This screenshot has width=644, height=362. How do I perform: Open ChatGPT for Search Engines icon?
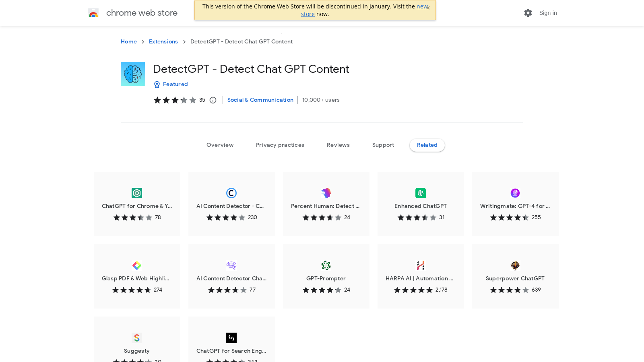pos(231,338)
